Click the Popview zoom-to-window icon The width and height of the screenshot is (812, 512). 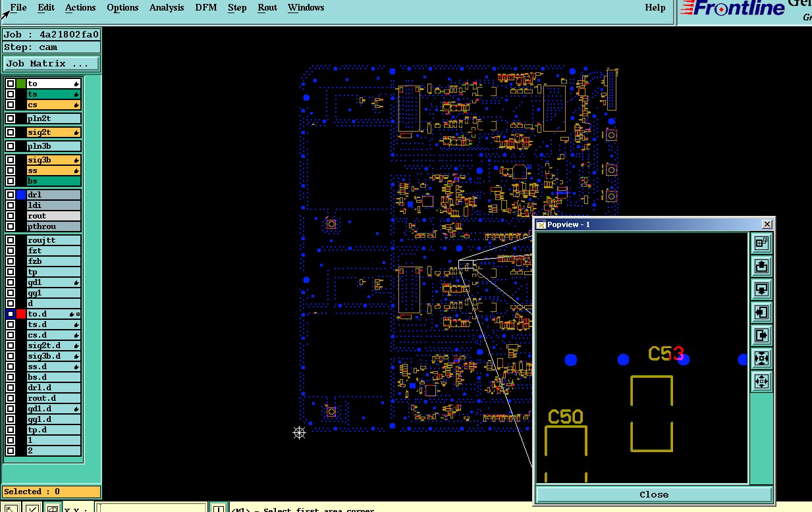pos(762,243)
